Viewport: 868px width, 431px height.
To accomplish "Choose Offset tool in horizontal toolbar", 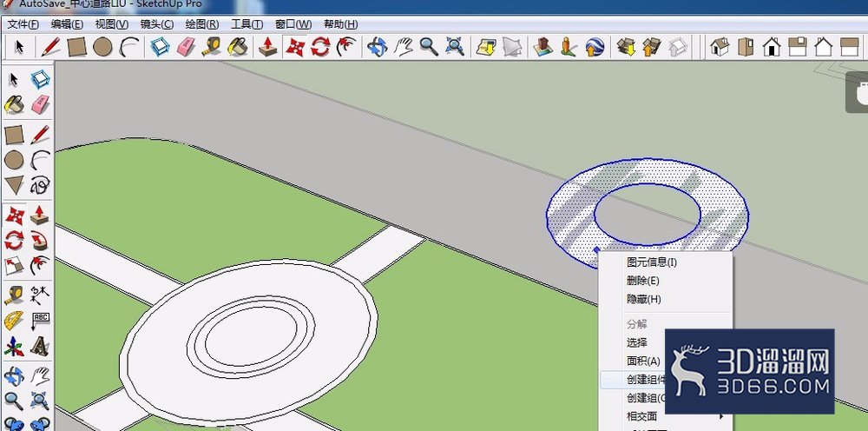I will click(346, 47).
